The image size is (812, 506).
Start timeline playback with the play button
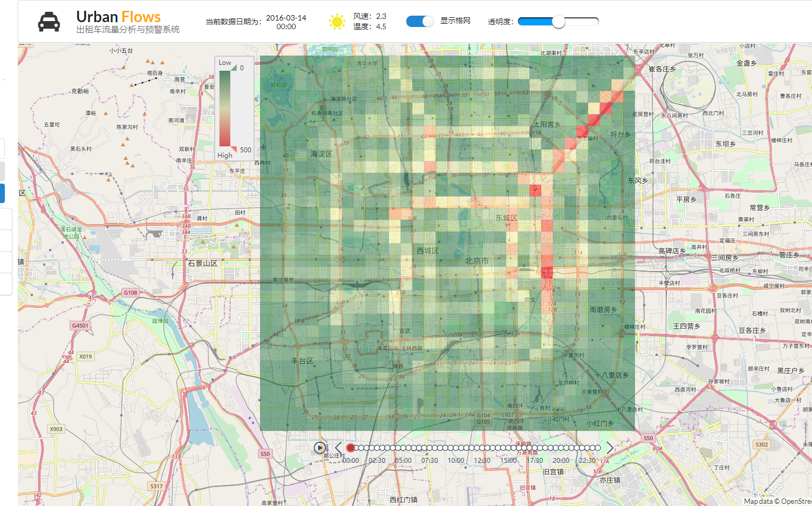pos(320,448)
